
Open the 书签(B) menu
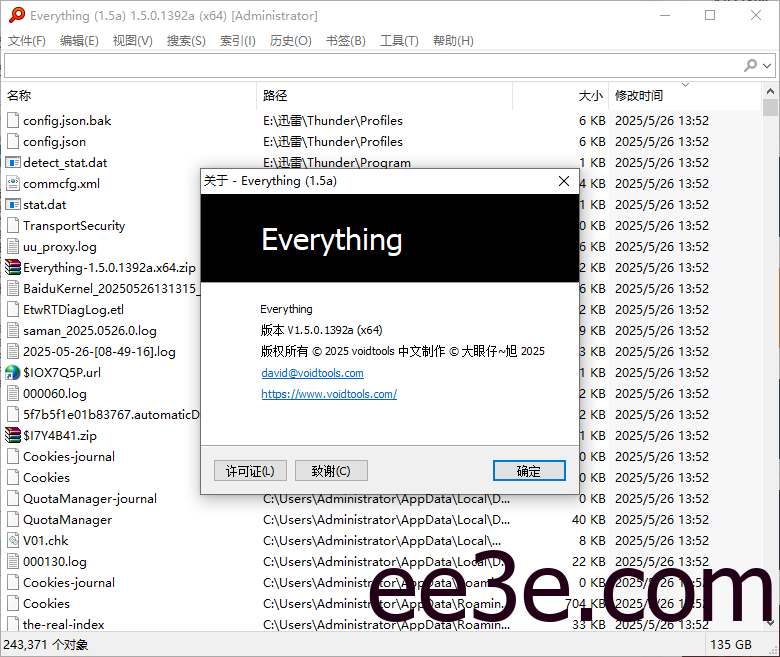tap(346, 41)
